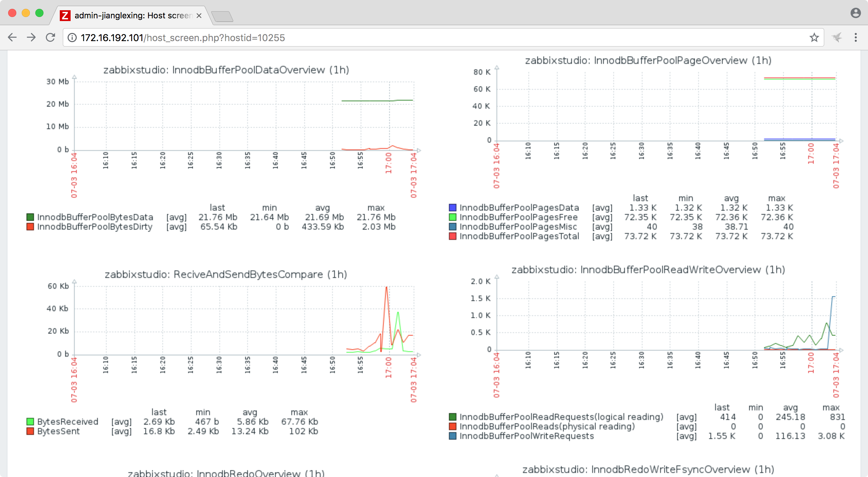Click the user profile avatar icon

point(855,13)
